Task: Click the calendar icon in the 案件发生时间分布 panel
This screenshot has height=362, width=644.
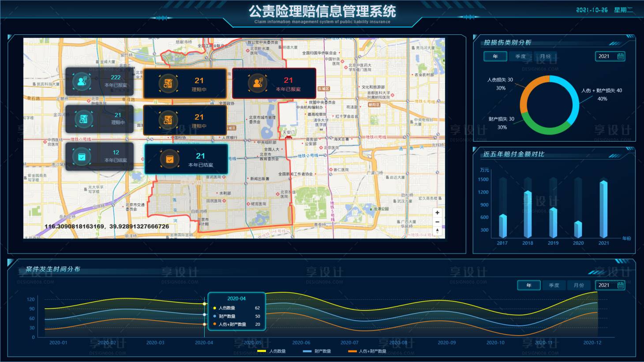Action: coord(621,285)
